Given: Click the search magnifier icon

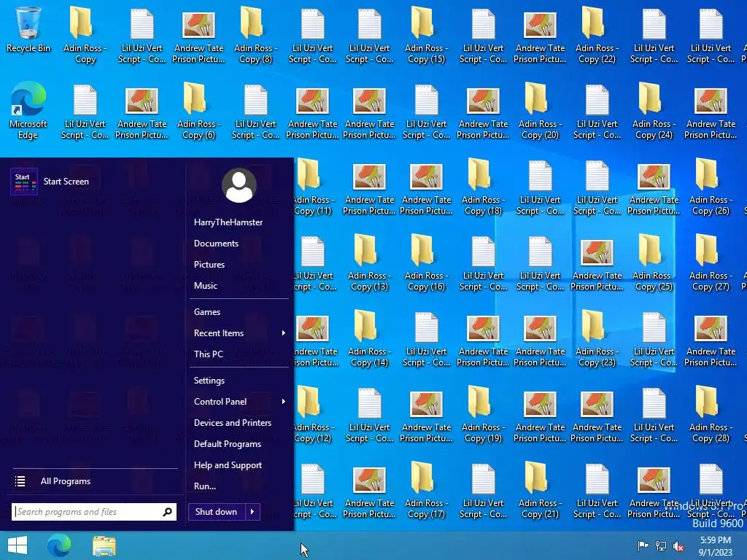Looking at the screenshot, I should pos(167,512).
